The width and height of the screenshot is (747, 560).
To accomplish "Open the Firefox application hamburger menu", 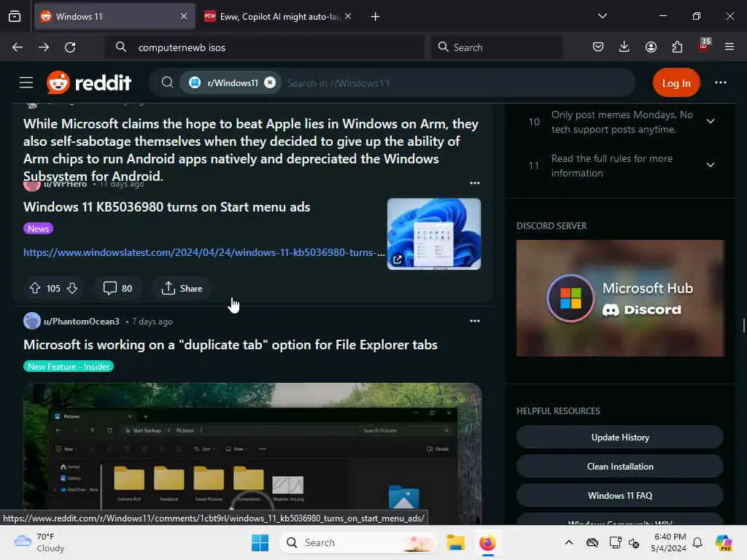I will [x=729, y=47].
